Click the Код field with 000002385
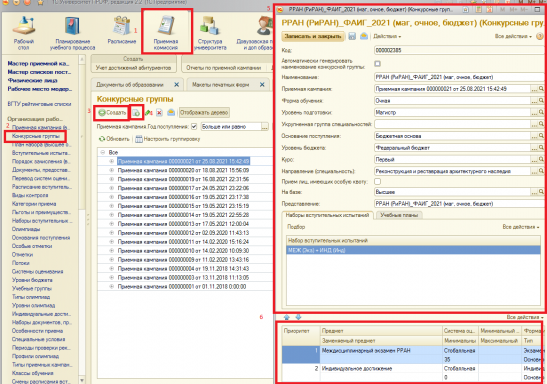547x384 pixels. pos(458,50)
